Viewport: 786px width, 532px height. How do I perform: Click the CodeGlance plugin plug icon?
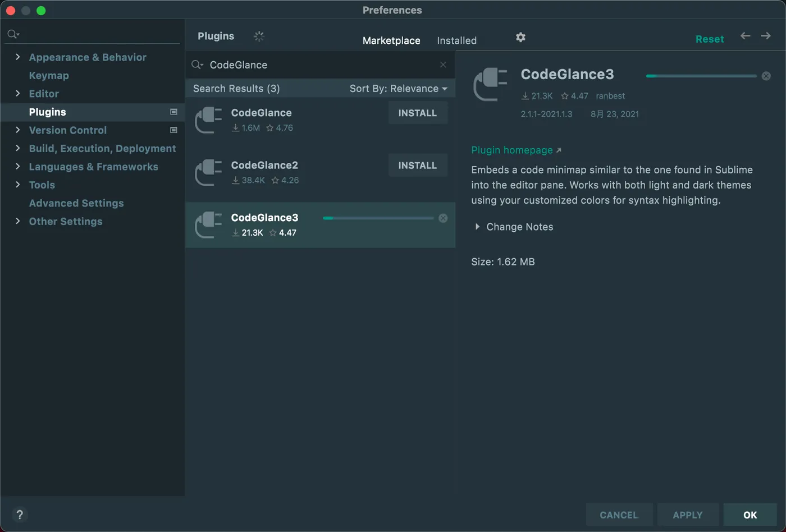(x=208, y=120)
